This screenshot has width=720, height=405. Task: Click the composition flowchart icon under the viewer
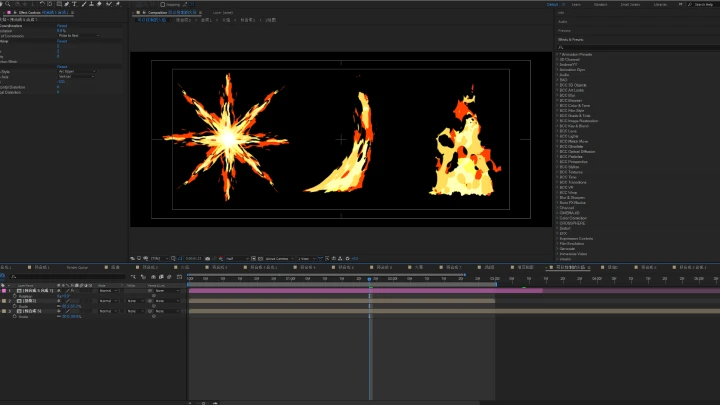[340, 259]
